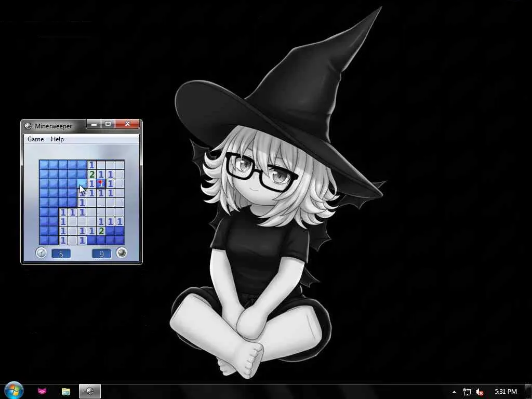The width and height of the screenshot is (532, 399).
Task: Open the 5:31 PM taskbar clock
Action: click(506, 392)
